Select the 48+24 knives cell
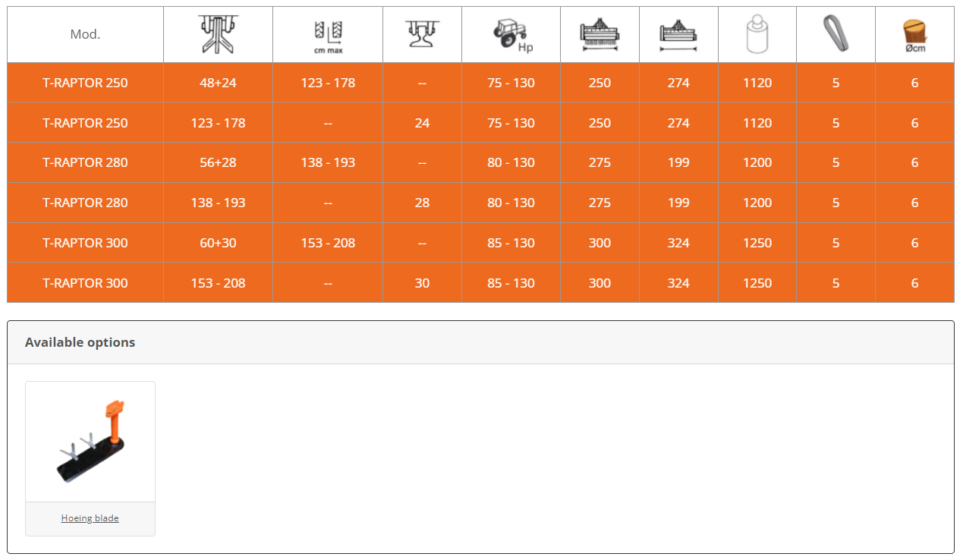963x560 pixels. pos(218,83)
